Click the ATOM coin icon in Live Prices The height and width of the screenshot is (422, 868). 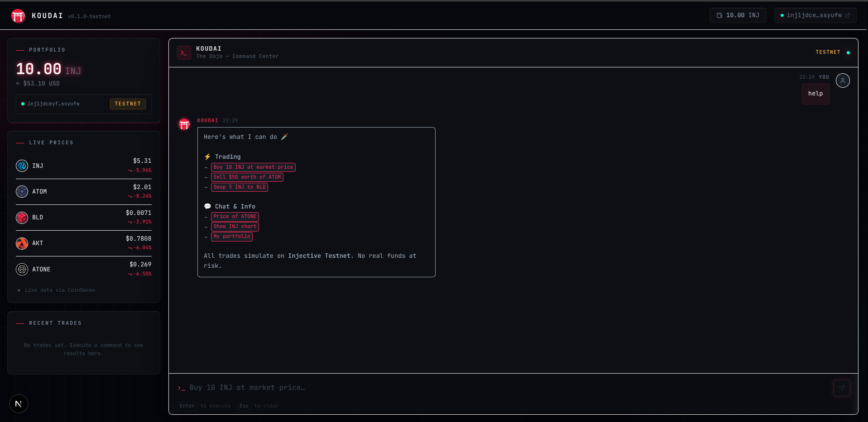(22, 192)
